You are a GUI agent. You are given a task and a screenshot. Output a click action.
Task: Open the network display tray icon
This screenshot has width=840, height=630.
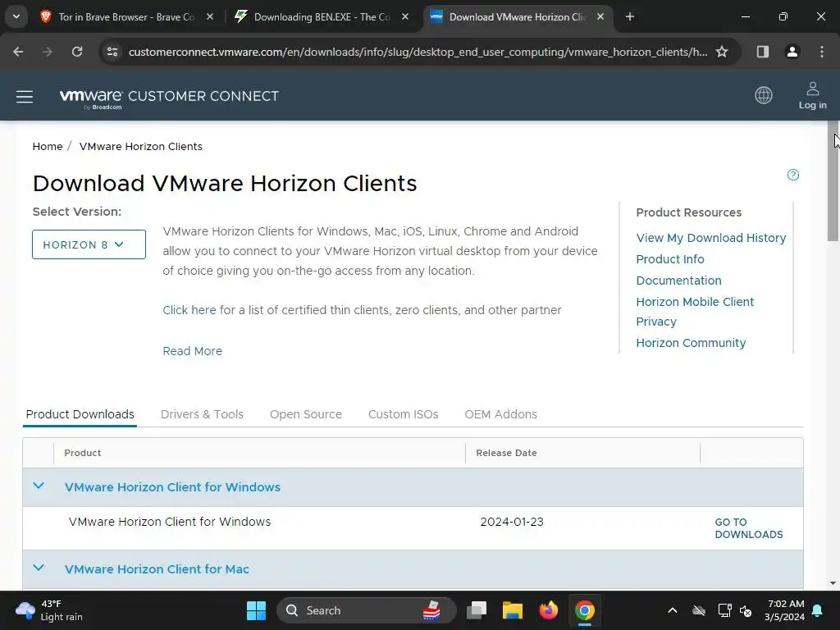724,610
